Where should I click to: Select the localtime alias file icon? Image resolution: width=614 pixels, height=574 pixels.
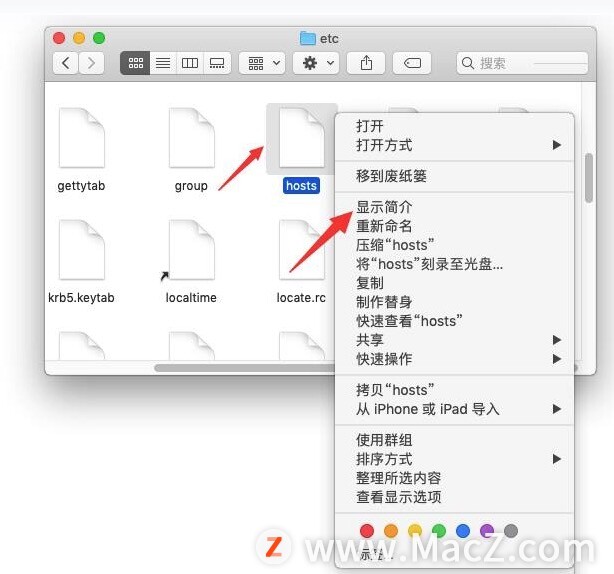coord(191,250)
